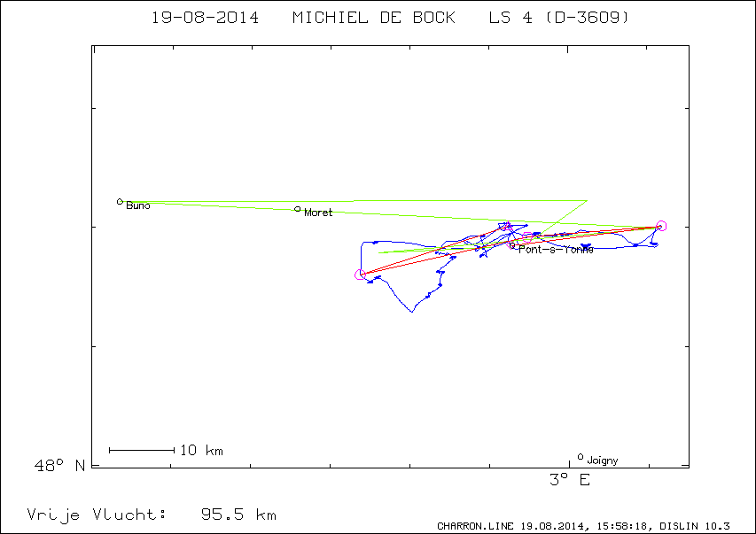Click the small circle marker at Joigny
This screenshot has width=756, height=534.
pos(581,456)
